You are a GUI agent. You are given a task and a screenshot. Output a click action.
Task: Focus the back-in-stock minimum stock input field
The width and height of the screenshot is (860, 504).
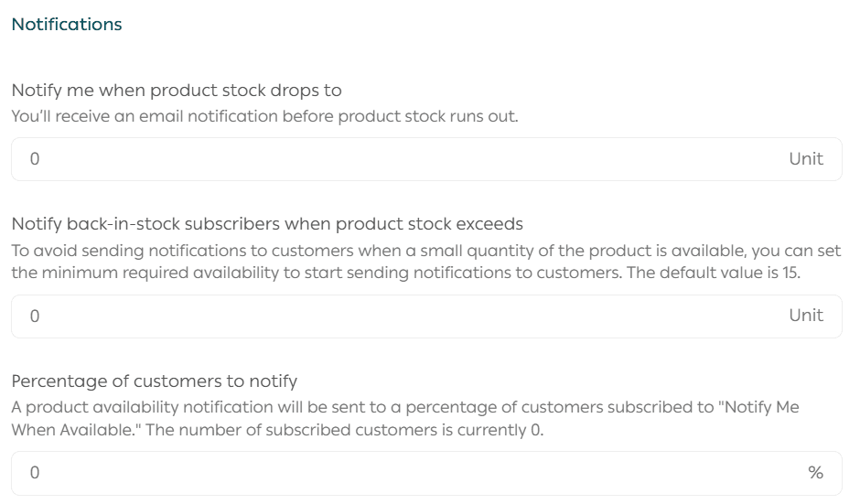click(x=403, y=316)
